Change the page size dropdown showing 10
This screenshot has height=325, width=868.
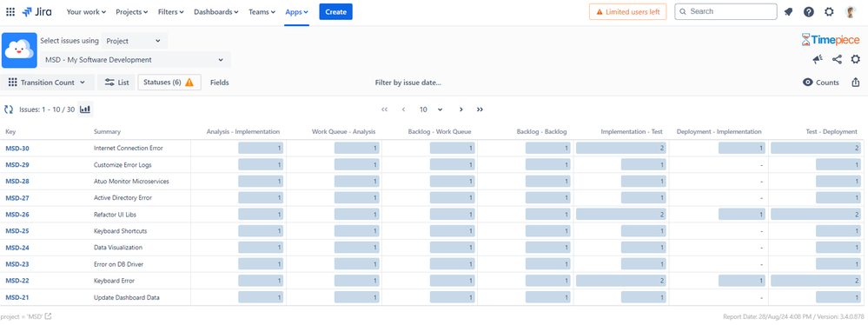431,109
